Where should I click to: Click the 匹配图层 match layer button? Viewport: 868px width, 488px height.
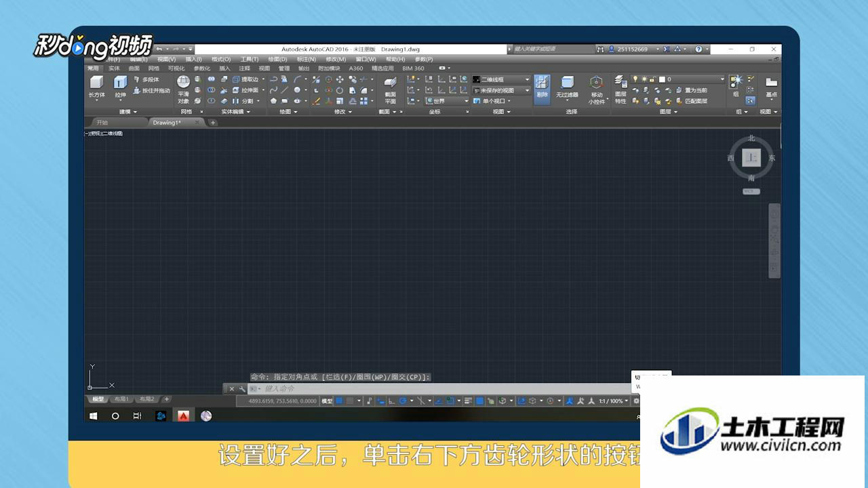(691, 101)
